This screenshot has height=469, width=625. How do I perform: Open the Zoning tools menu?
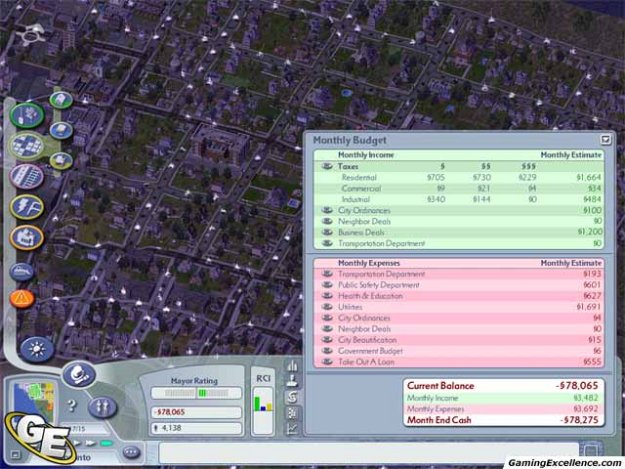(27, 146)
